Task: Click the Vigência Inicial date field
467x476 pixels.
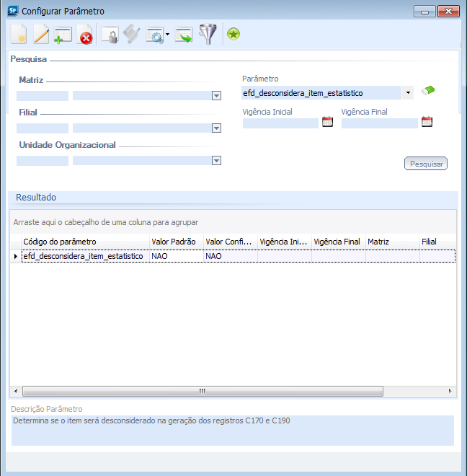Action: (280, 123)
